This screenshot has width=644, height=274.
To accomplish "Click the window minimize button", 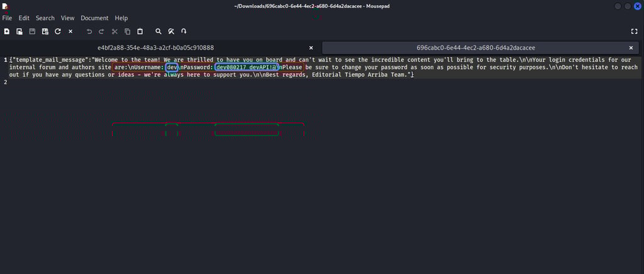I will click(x=618, y=6).
